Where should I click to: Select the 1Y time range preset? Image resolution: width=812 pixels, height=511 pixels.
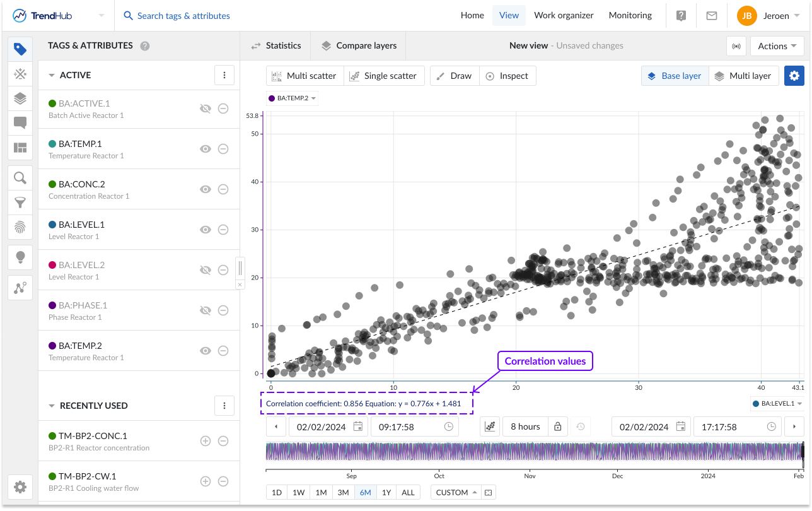(x=386, y=491)
